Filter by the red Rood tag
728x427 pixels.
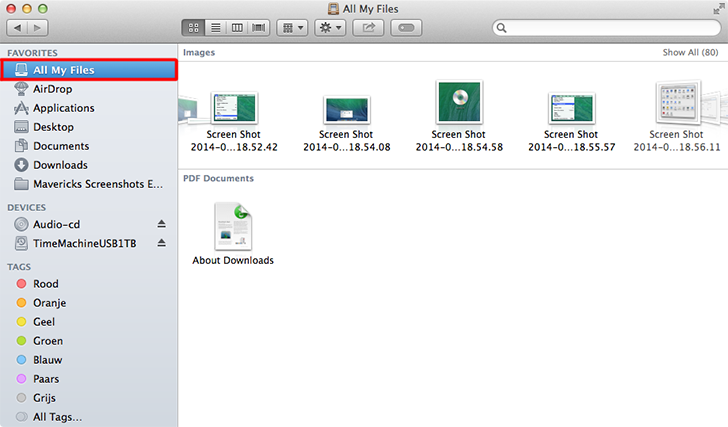[x=89, y=284]
